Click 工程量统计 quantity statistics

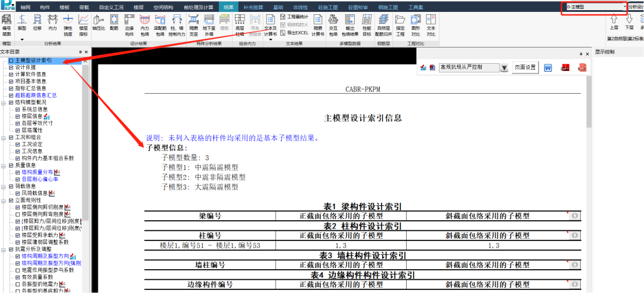pyautogui.click(x=294, y=17)
